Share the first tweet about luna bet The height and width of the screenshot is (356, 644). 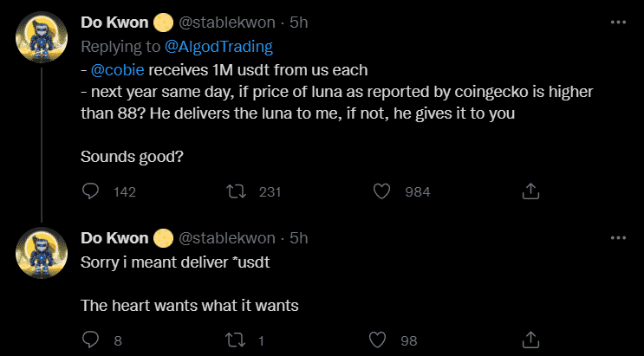click(x=532, y=191)
